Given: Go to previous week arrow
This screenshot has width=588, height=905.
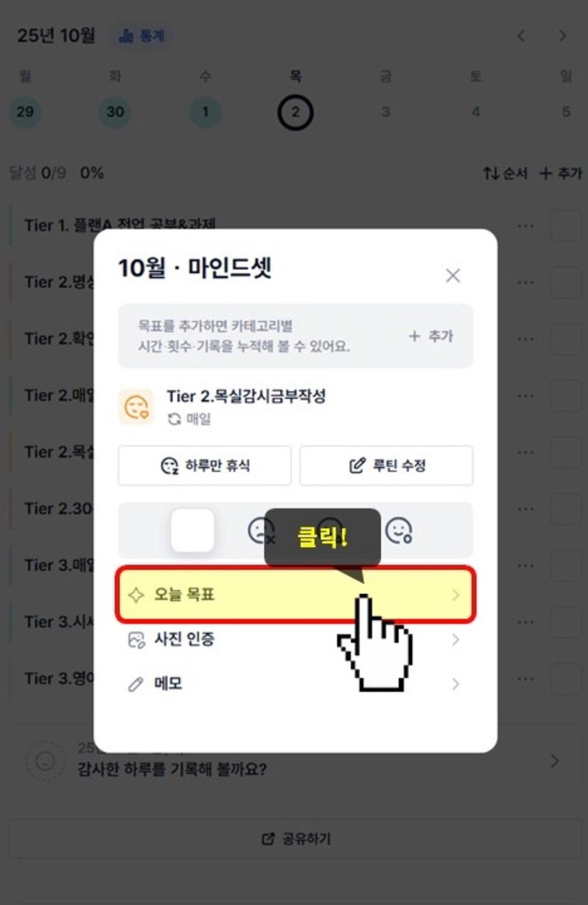Looking at the screenshot, I should coord(521,36).
